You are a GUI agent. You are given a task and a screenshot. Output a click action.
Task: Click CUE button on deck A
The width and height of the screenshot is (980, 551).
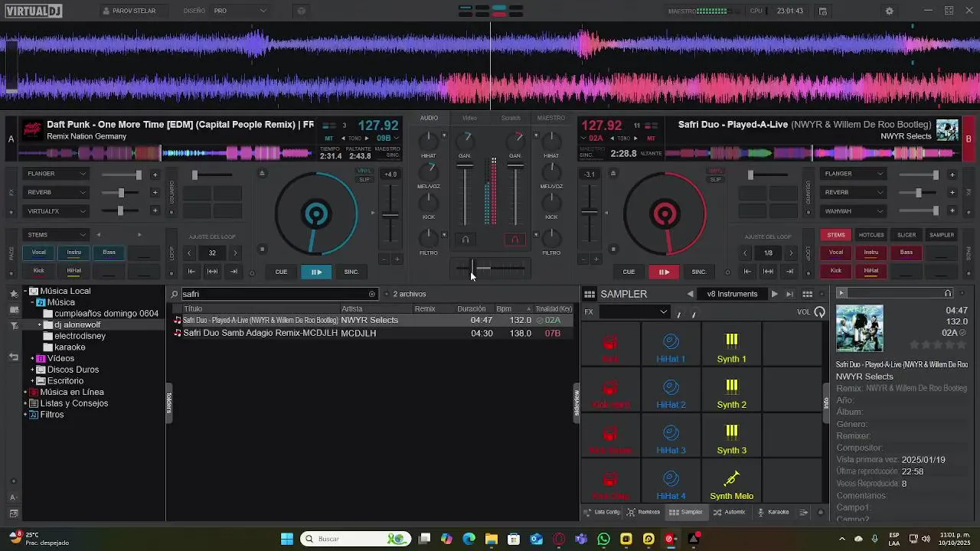(x=281, y=272)
